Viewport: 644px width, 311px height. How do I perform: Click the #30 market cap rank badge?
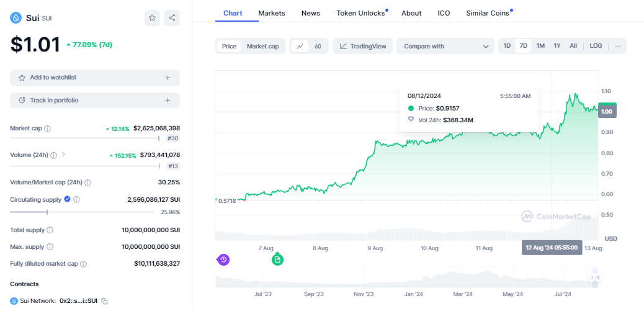point(173,138)
